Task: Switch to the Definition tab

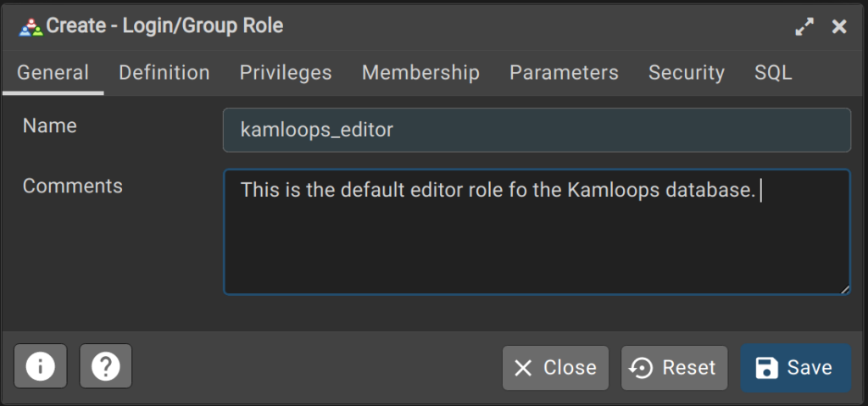Action: click(164, 73)
